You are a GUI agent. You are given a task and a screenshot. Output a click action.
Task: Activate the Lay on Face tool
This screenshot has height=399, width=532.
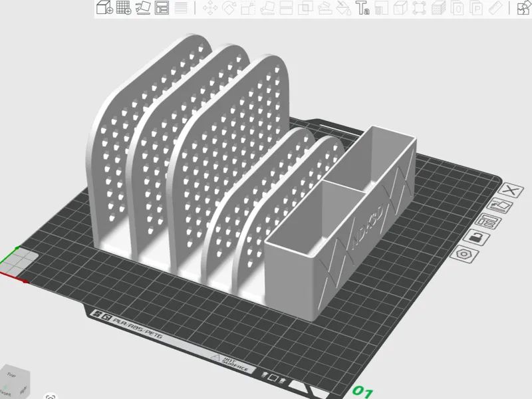(267, 8)
